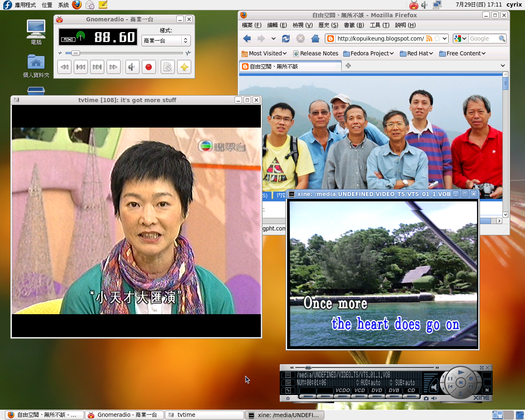Image resolution: width=525 pixels, height=420 pixels.
Task: Pause playback in xine control panel
Action: [x=450, y=379]
